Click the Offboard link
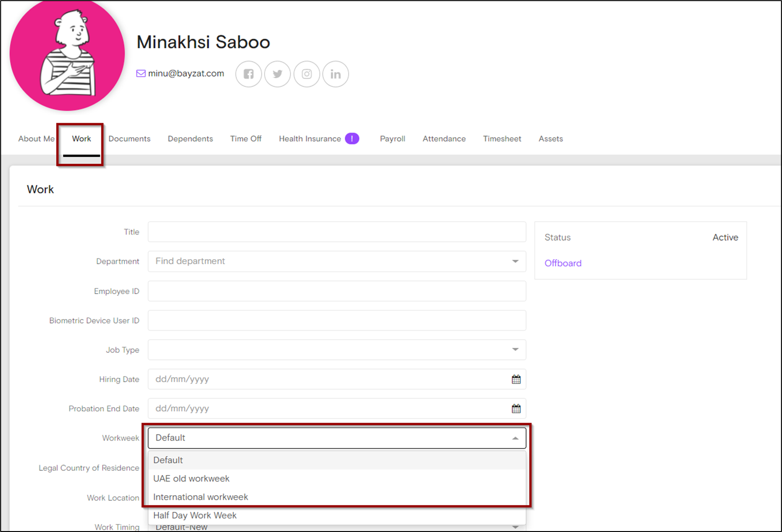The width and height of the screenshot is (782, 532). coord(563,263)
